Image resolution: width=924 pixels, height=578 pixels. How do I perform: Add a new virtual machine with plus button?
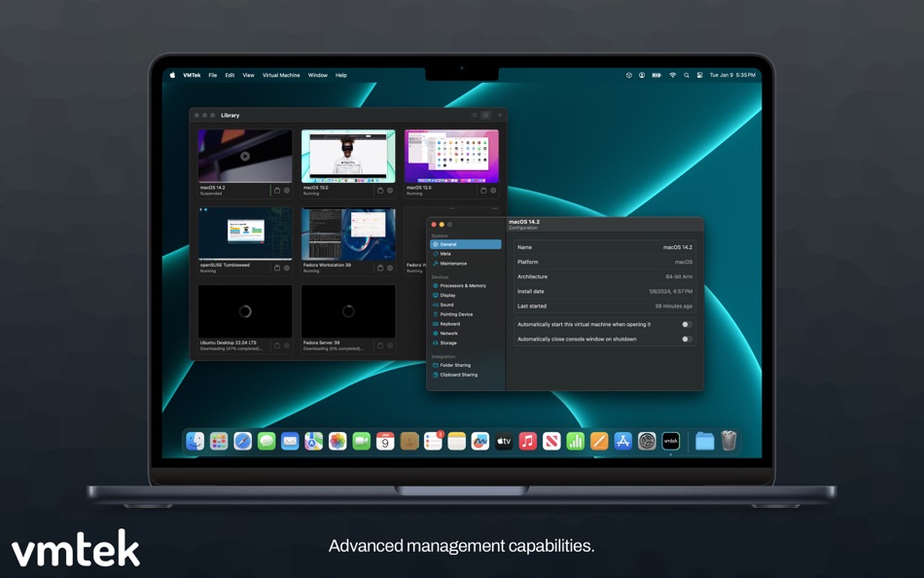click(500, 115)
